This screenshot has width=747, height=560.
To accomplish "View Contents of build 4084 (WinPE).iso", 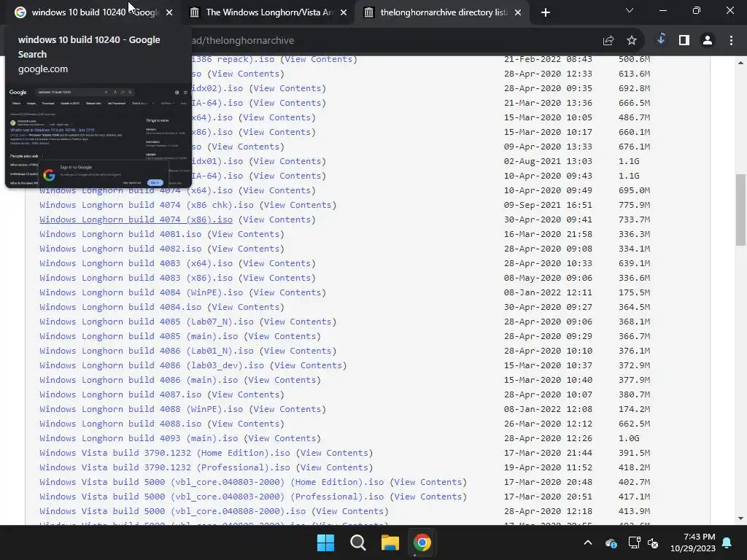I will pos(287,292).
